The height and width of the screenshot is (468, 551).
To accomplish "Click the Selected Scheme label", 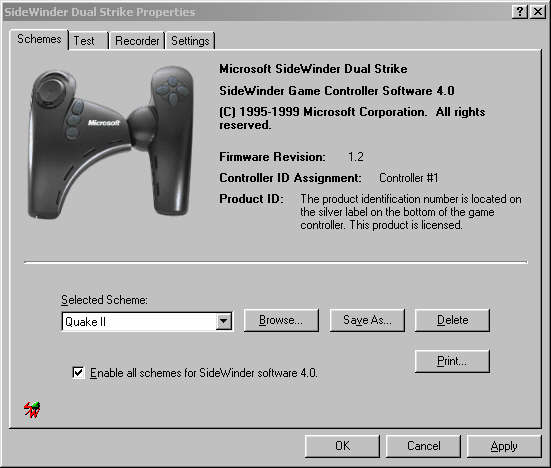I will pyautogui.click(x=104, y=300).
